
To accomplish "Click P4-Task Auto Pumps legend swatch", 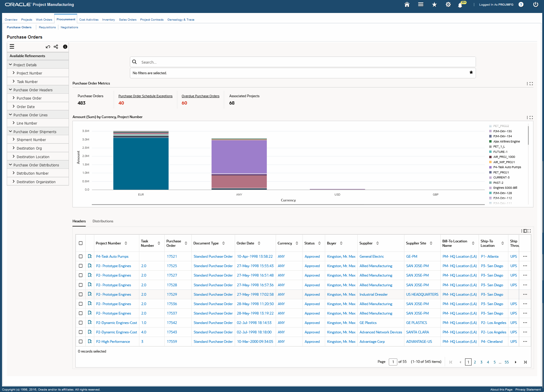I will pyautogui.click(x=490, y=167).
